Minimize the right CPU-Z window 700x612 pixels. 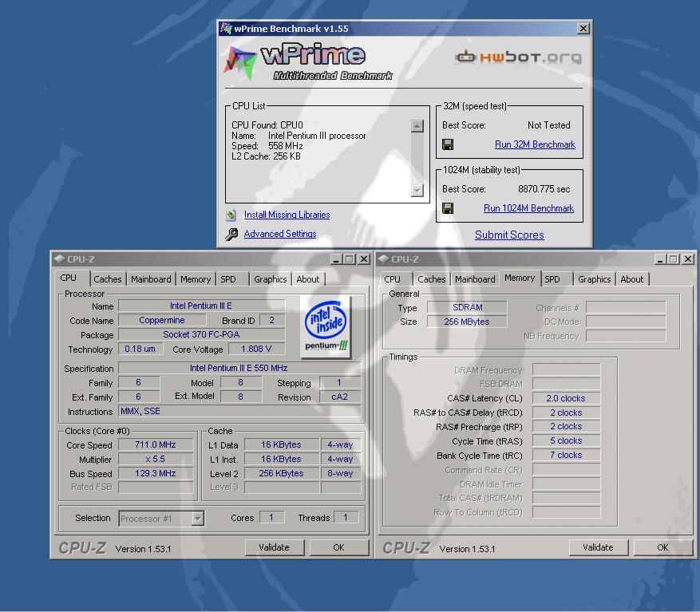point(661,259)
